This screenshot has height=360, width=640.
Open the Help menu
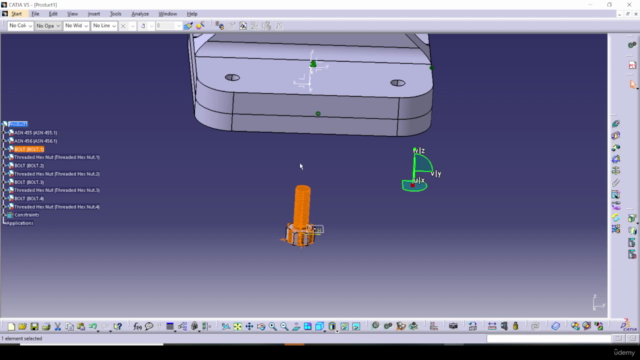point(192,14)
